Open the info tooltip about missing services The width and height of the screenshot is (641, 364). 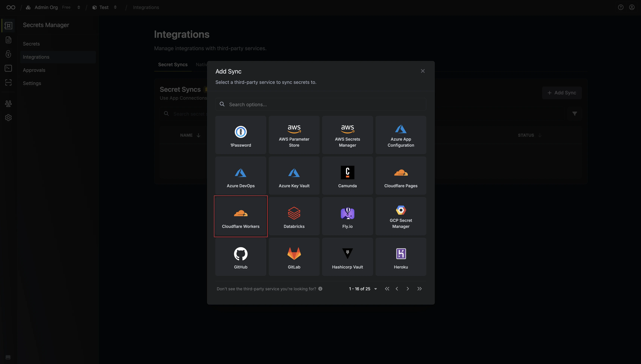[320, 288]
